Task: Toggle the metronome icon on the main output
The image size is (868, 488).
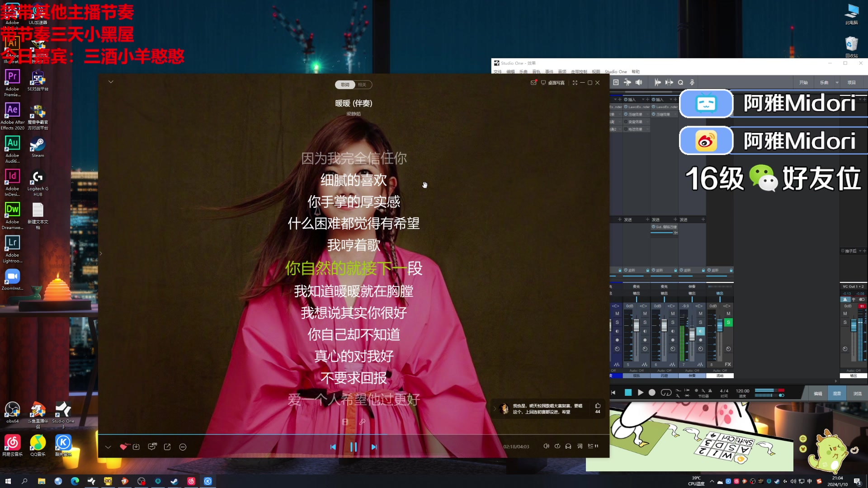Action: click(844, 299)
